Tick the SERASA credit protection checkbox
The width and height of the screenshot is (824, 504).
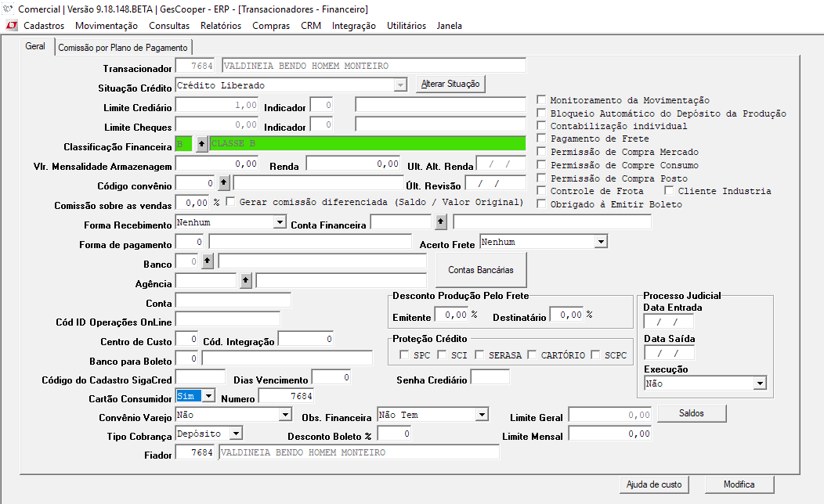pos(479,355)
